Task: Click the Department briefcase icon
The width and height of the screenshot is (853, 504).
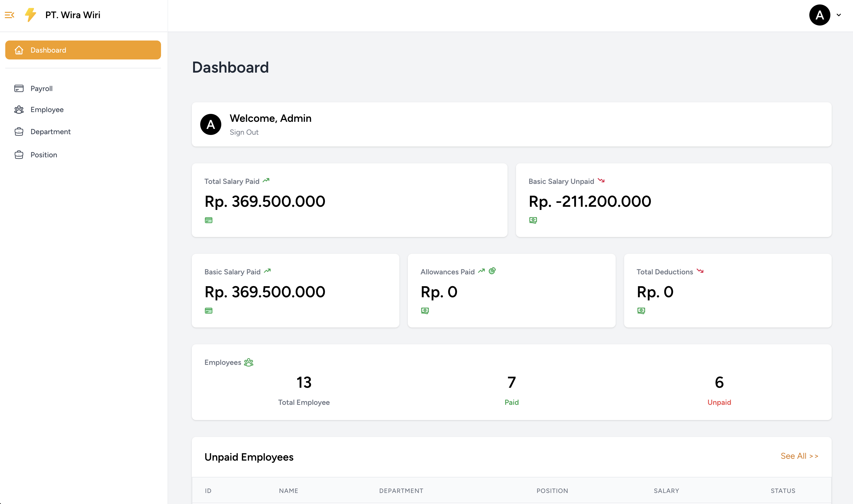Action: click(x=19, y=132)
